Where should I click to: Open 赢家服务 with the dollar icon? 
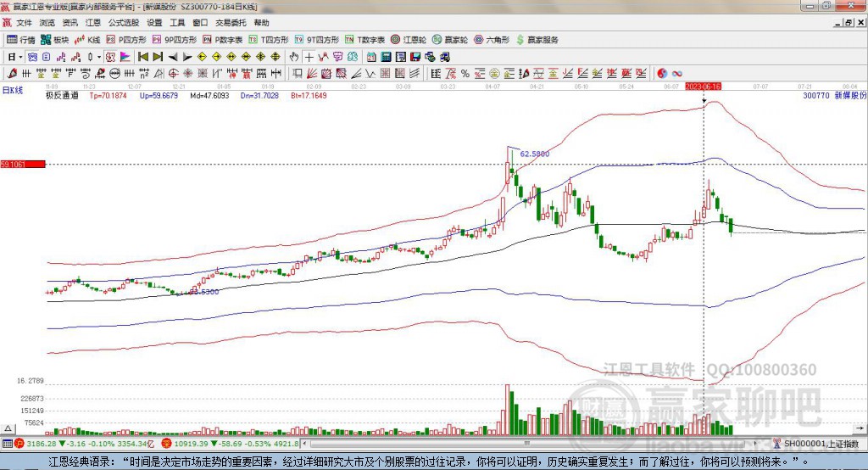point(537,40)
